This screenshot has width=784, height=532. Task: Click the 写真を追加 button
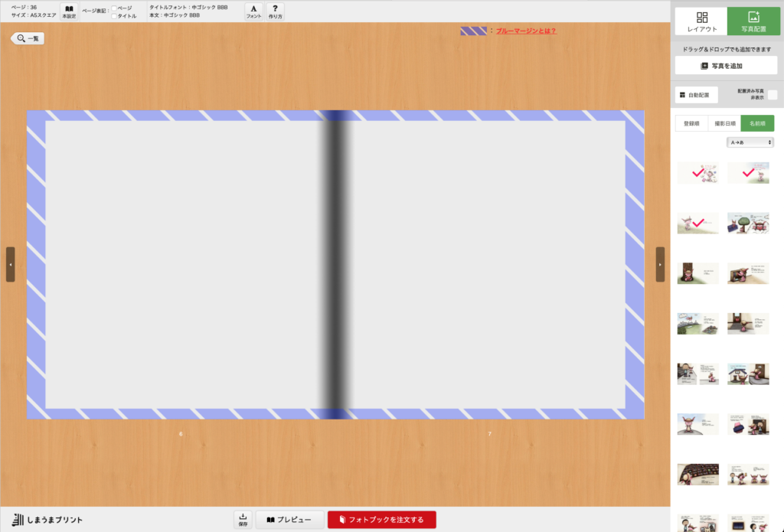tap(726, 66)
